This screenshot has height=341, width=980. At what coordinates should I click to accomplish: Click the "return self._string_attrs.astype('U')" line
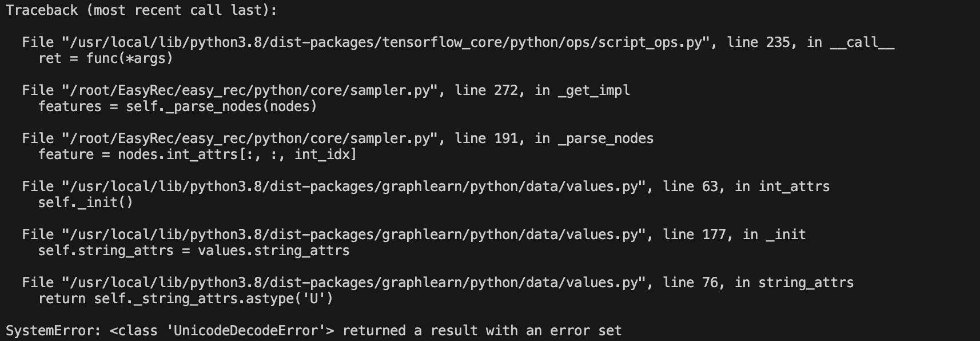click(x=185, y=299)
